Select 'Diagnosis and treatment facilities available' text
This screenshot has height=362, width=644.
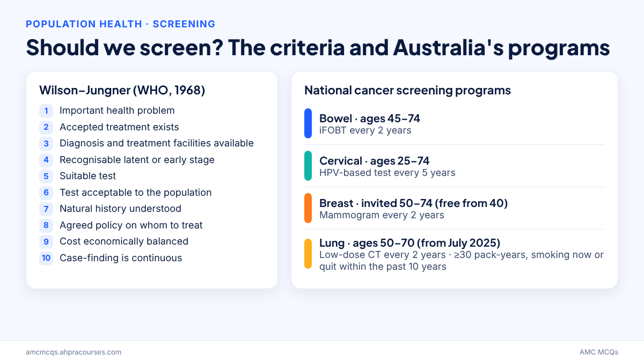pos(157,144)
